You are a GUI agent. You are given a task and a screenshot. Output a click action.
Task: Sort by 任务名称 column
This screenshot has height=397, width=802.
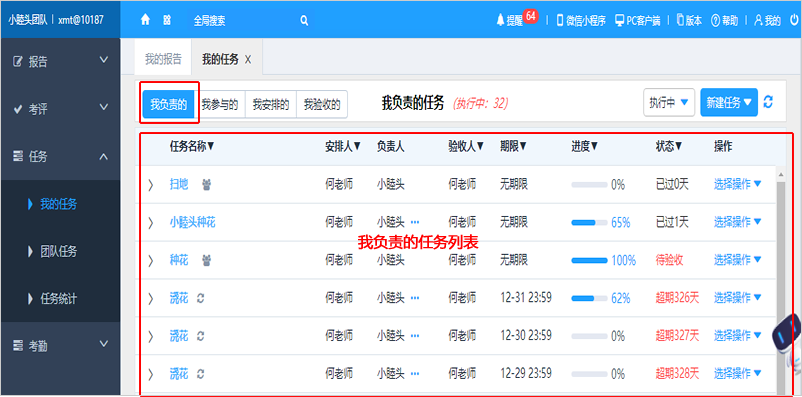click(192, 146)
